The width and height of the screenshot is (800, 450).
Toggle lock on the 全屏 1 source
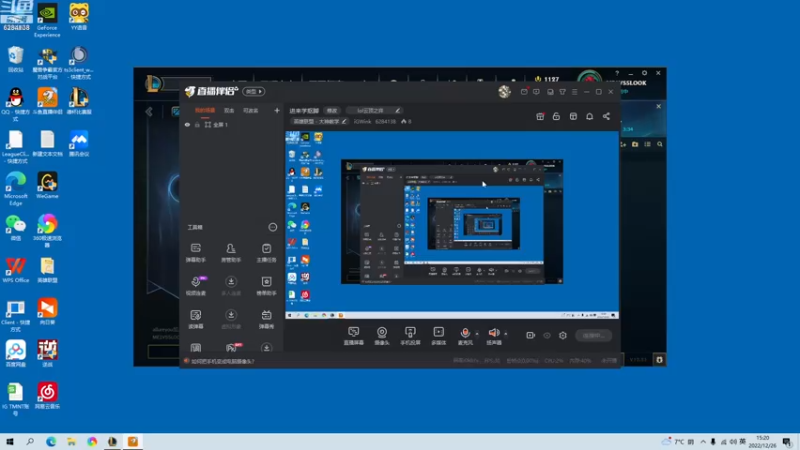(197, 124)
